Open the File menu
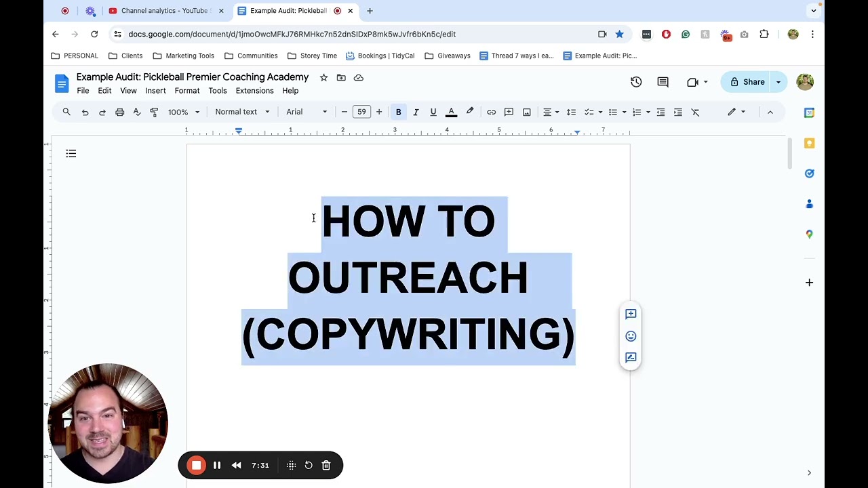Viewport: 868px width, 488px height. point(83,91)
